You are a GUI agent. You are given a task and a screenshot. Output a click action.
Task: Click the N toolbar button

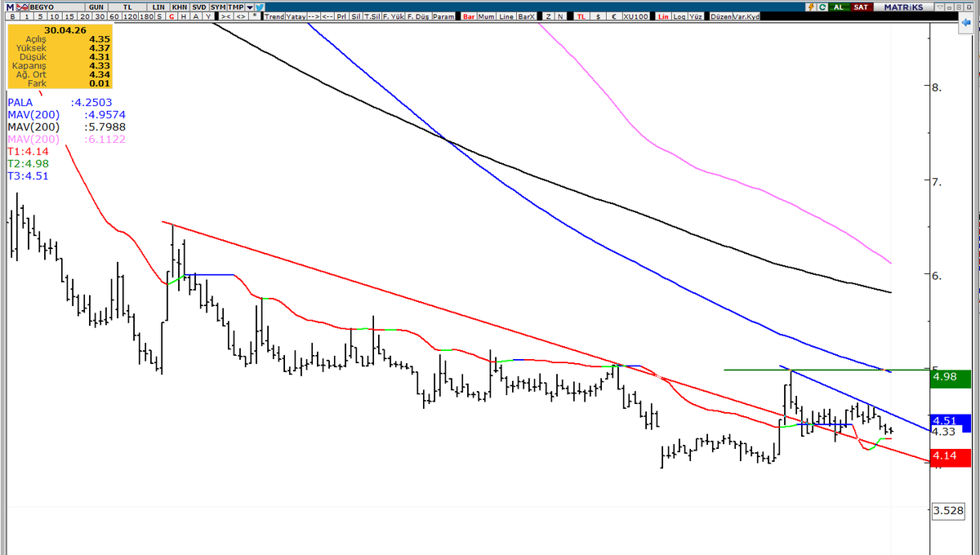pos(560,16)
